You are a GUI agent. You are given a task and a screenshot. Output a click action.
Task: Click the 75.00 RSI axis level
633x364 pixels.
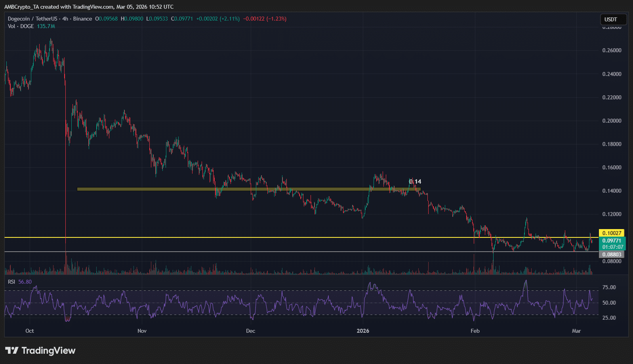pos(609,287)
